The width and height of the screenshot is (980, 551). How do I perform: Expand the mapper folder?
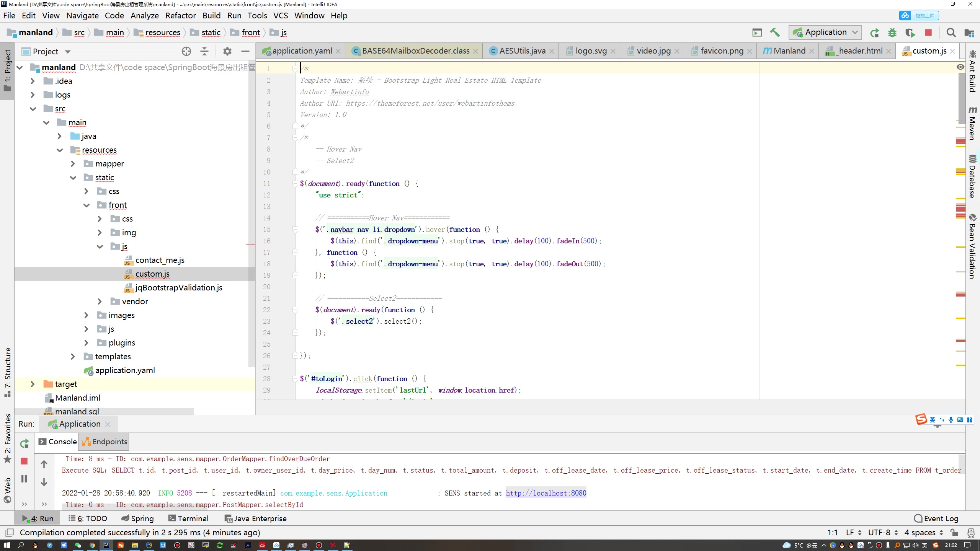point(73,164)
